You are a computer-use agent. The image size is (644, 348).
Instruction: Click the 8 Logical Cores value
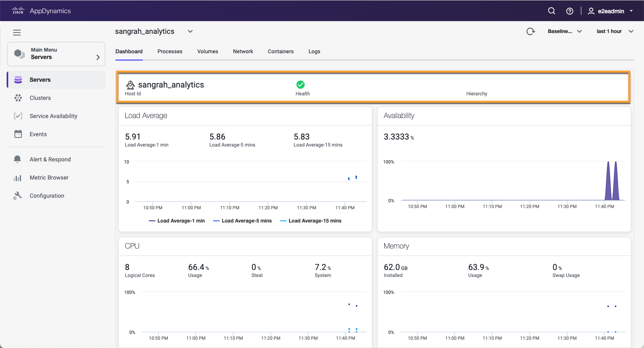click(x=127, y=267)
